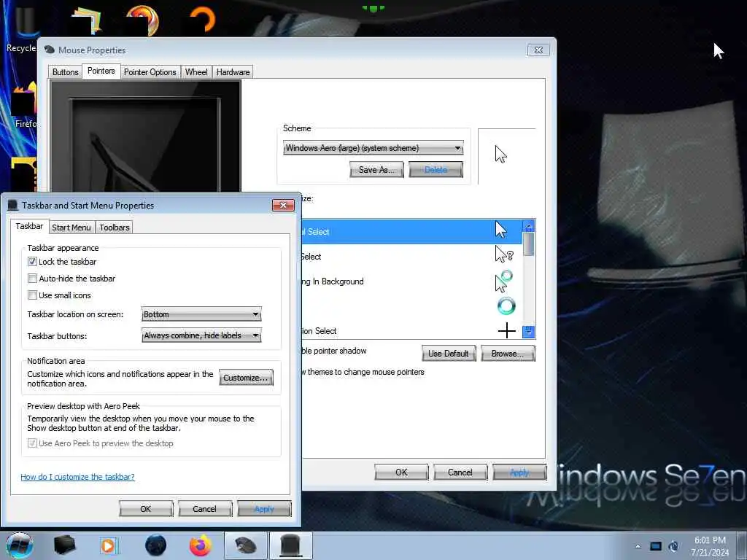Click pointer list scrollbar up arrow
Screen dimensions: 747x560
[528, 226]
